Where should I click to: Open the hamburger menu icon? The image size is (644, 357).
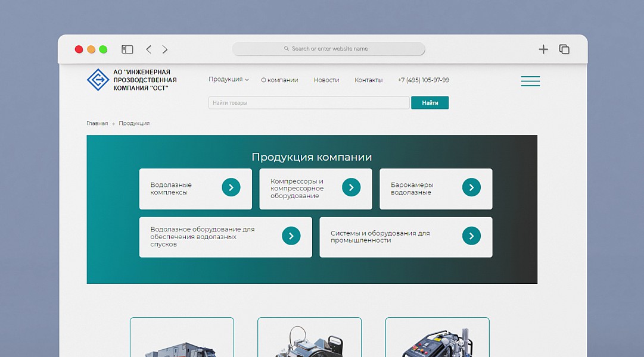pyautogui.click(x=530, y=81)
